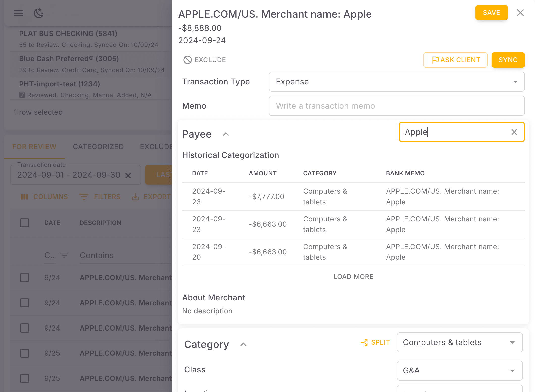The image size is (535, 392).
Task: Check the first 9/24 APPLE.COM transaction
Action: (24, 278)
